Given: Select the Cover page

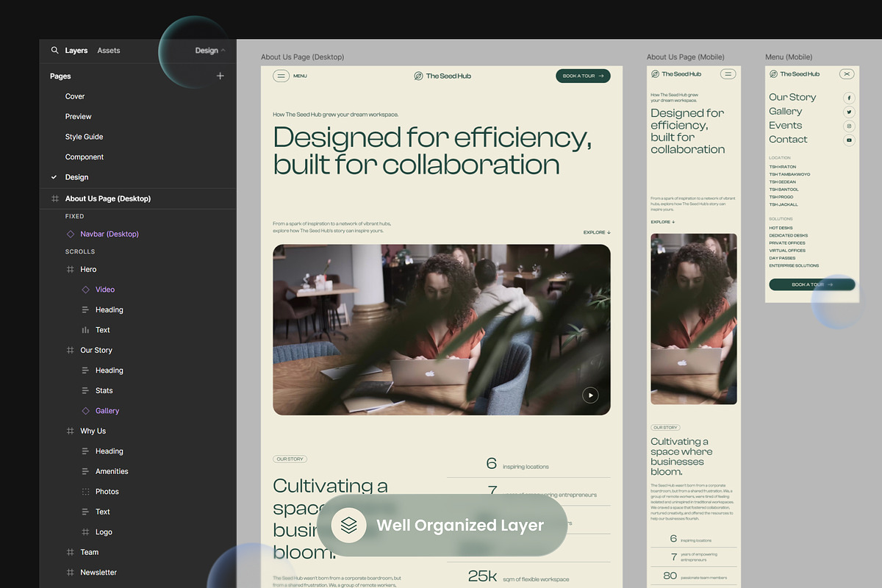Looking at the screenshot, I should (75, 96).
